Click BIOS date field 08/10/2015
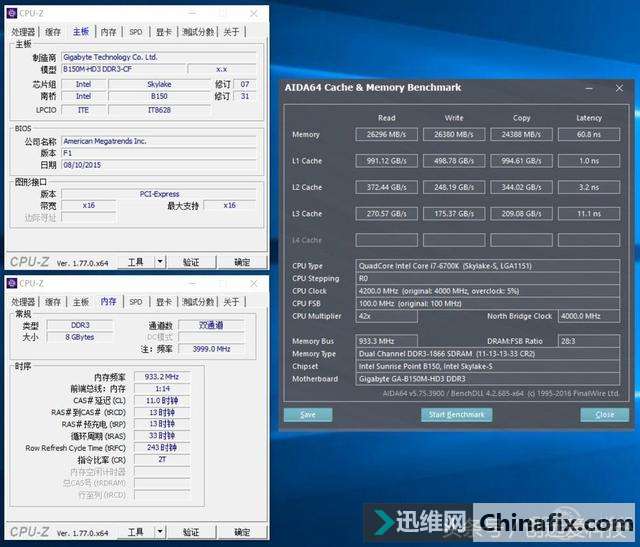The width and height of the screenshot is (640, 547). click(159, 165)
